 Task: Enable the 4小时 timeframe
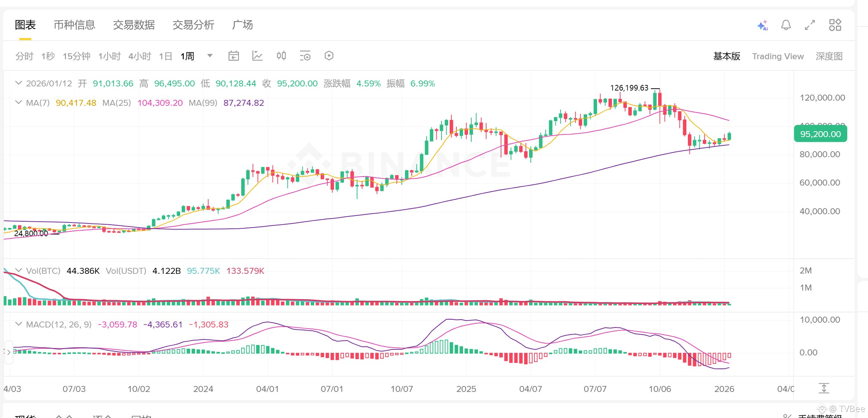140,56
